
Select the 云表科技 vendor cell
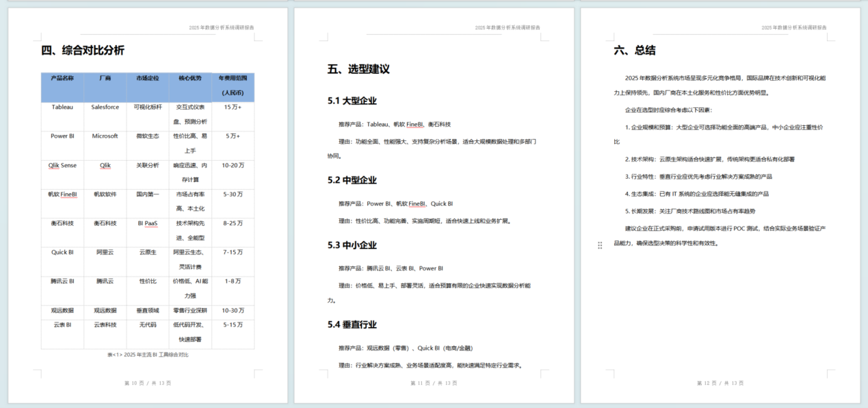(x=105, y=324)
